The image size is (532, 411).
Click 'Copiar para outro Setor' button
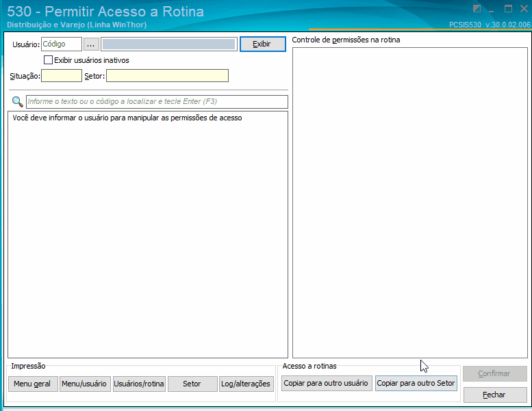(x=416, y=383)
